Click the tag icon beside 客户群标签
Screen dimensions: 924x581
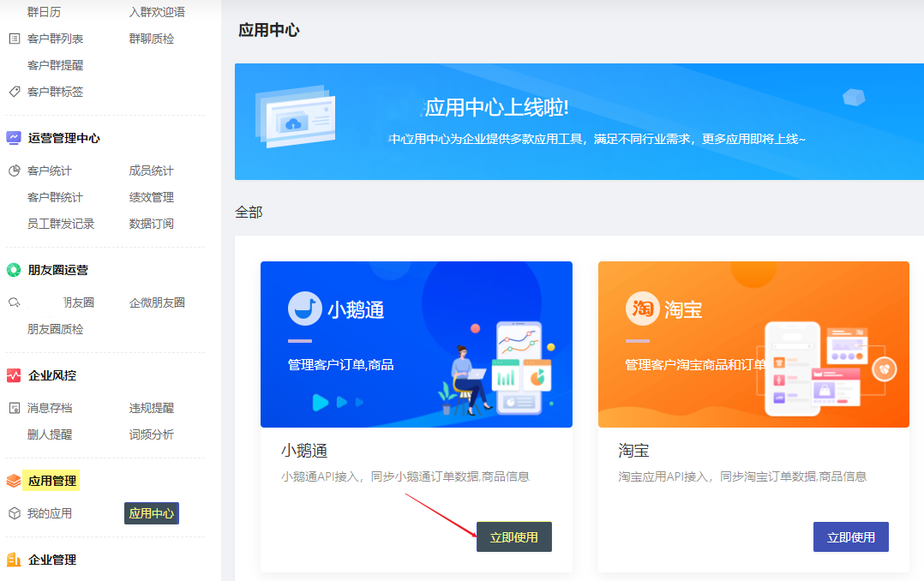coord(15,92)
